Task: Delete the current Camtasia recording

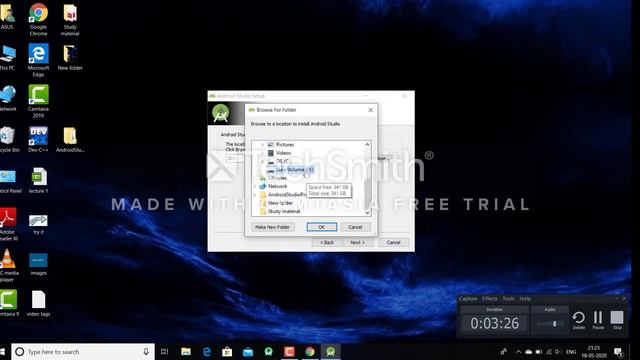Action: 579,320
